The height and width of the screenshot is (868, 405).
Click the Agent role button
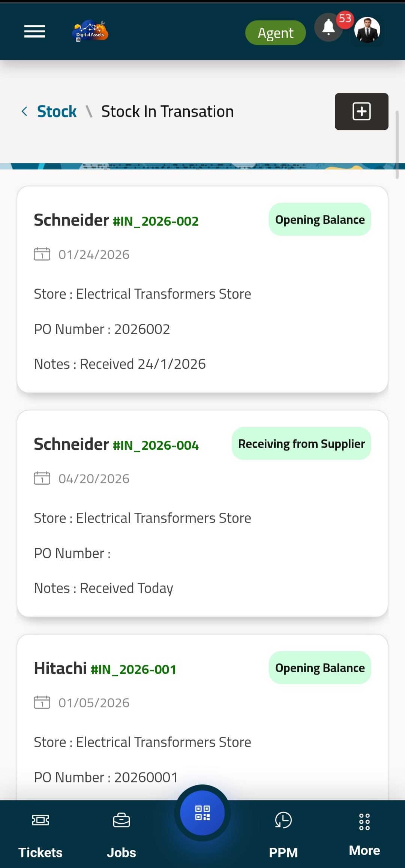coord(275,33)
